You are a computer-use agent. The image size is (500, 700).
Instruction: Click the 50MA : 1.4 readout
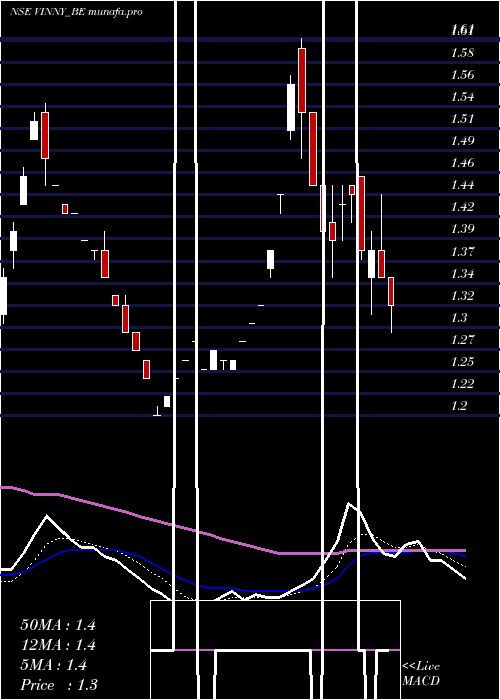pyautogui.click(x=58, y=625)
